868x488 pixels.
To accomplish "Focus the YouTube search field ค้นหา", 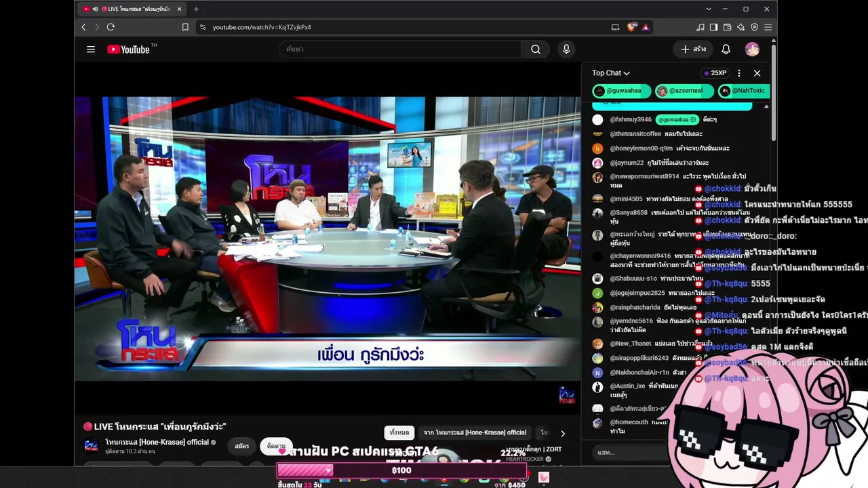I will (400, 49).
